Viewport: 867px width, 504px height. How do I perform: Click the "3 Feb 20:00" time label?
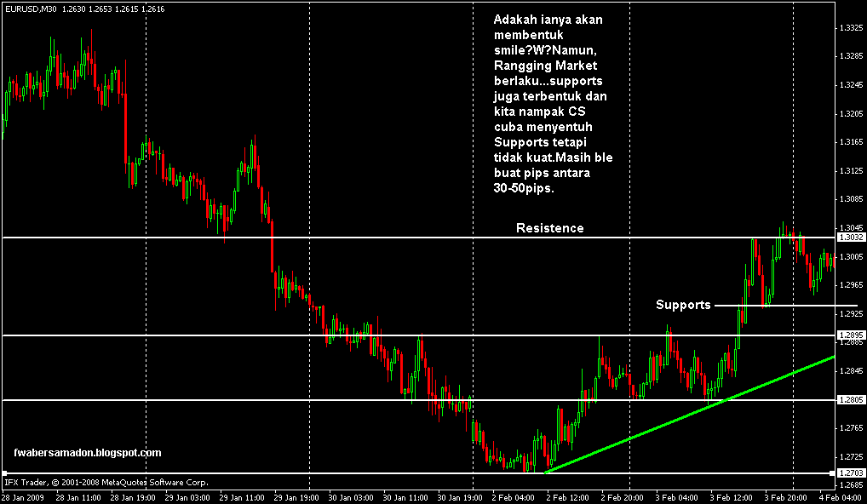click(788, 497)
